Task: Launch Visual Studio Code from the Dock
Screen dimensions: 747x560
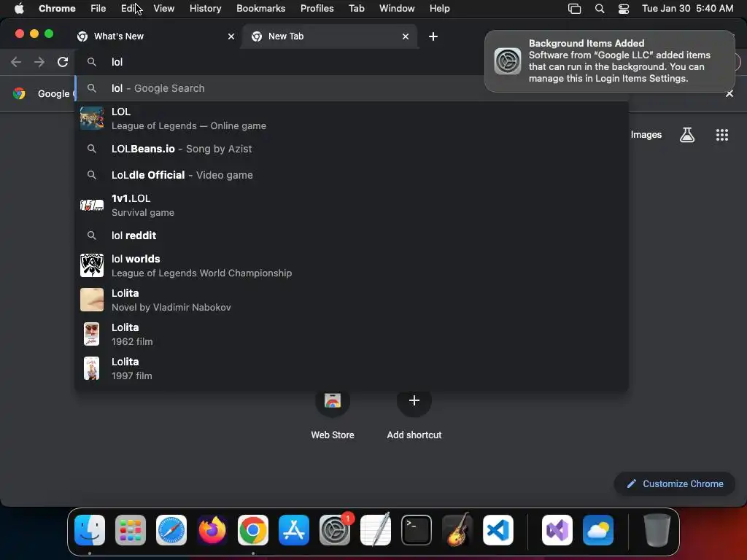Action: click(x=498, y=530)
